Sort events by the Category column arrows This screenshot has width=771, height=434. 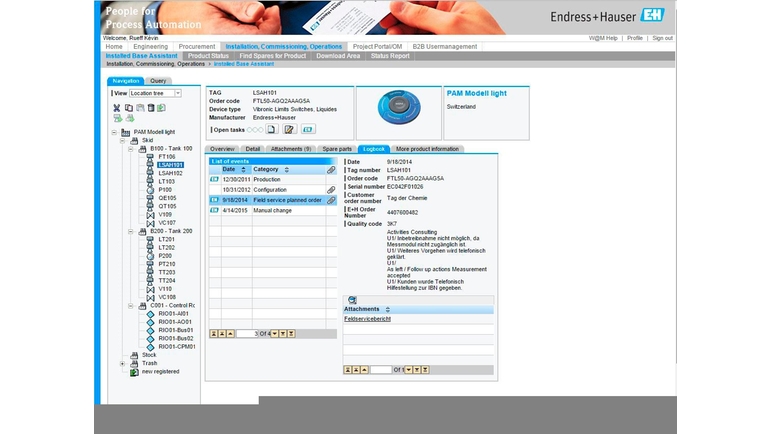tap(287, 170)
